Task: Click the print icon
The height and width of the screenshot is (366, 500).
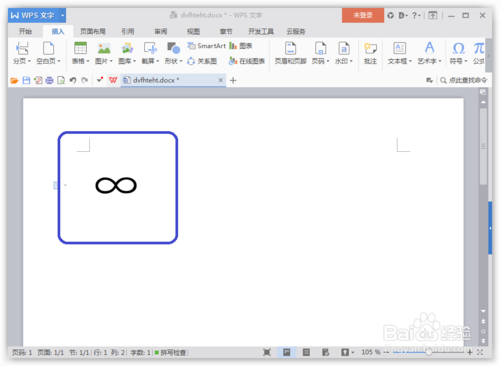Action: coord(49,80)
